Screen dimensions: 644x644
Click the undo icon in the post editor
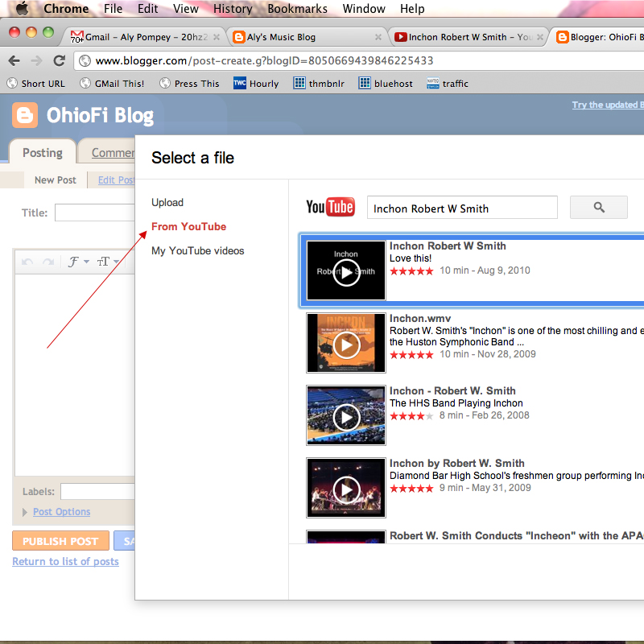(x=27, y=262)
